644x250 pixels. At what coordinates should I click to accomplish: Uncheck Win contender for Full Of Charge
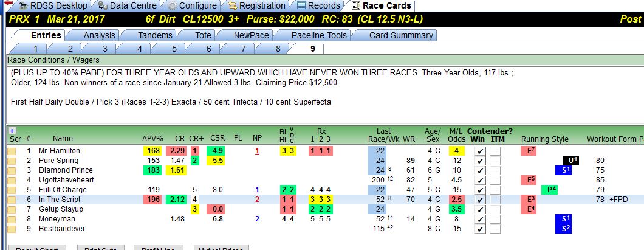(479, 190)
